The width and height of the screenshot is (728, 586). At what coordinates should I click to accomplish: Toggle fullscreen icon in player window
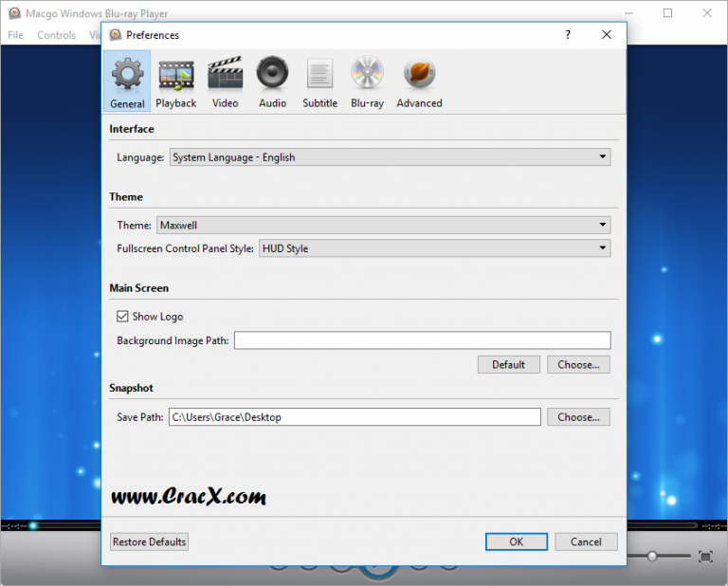pos(705,557)
